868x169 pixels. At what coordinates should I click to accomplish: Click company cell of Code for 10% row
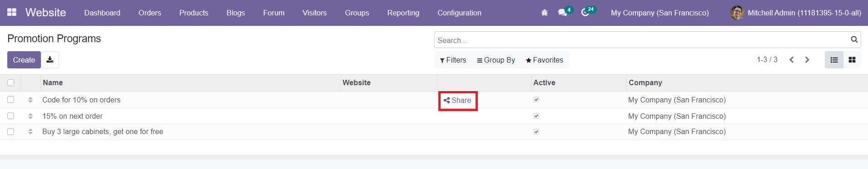point(677,100)
